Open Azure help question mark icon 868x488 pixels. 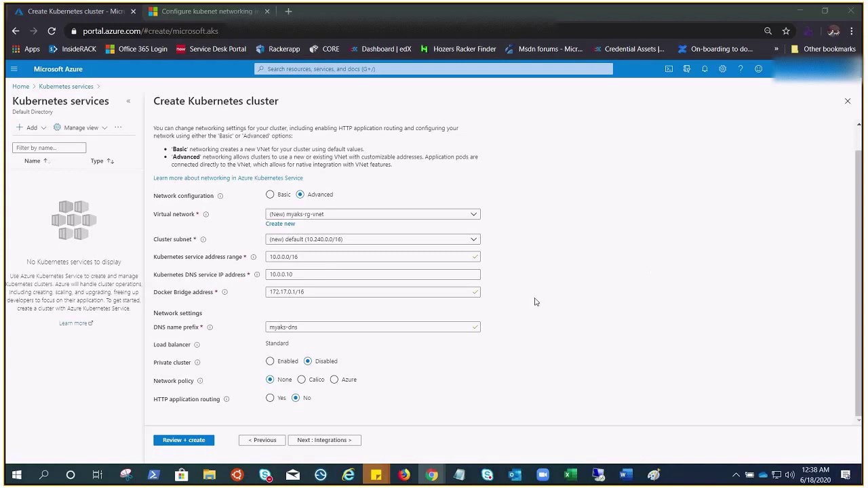[x=741, y=68]
